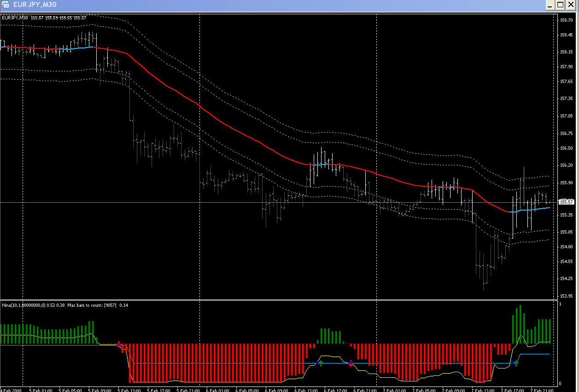Click the blue dot left of 6 Feb 13:00 arrow
579x392 pixels.
[x=317, y=363]
